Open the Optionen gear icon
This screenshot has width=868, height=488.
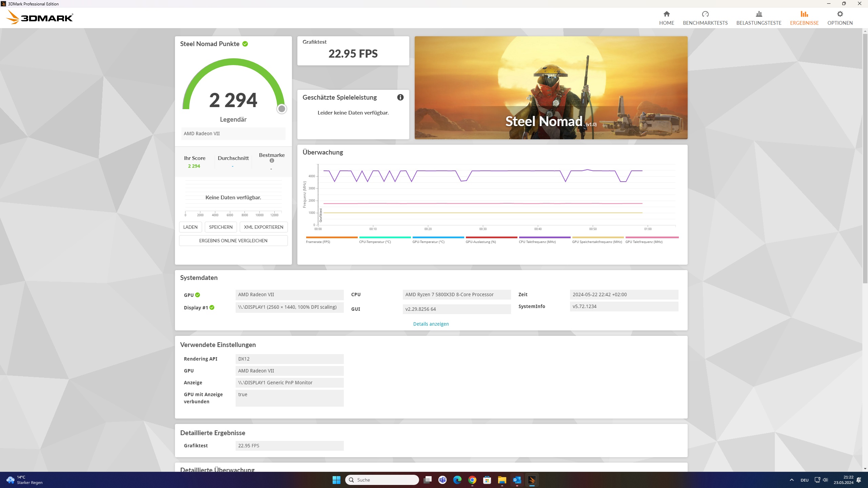click(840, 14)
